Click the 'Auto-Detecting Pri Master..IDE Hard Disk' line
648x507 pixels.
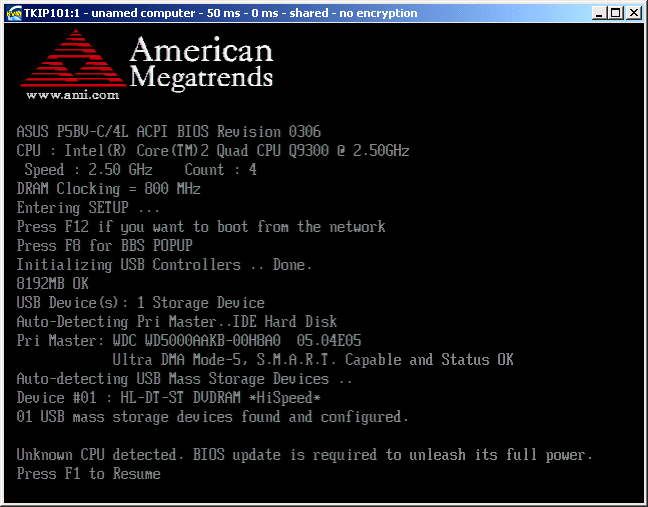tap(177, 321)
